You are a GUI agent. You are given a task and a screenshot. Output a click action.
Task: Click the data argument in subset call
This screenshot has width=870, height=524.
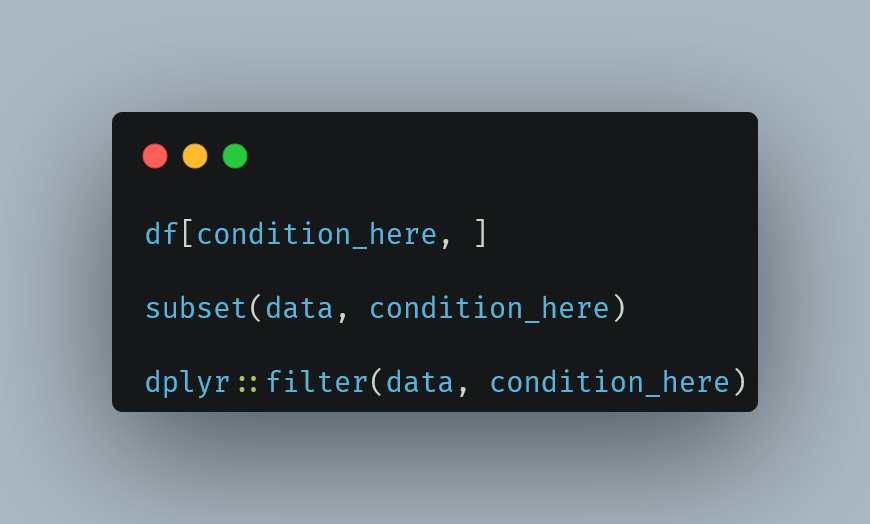(x=299, y=308)
